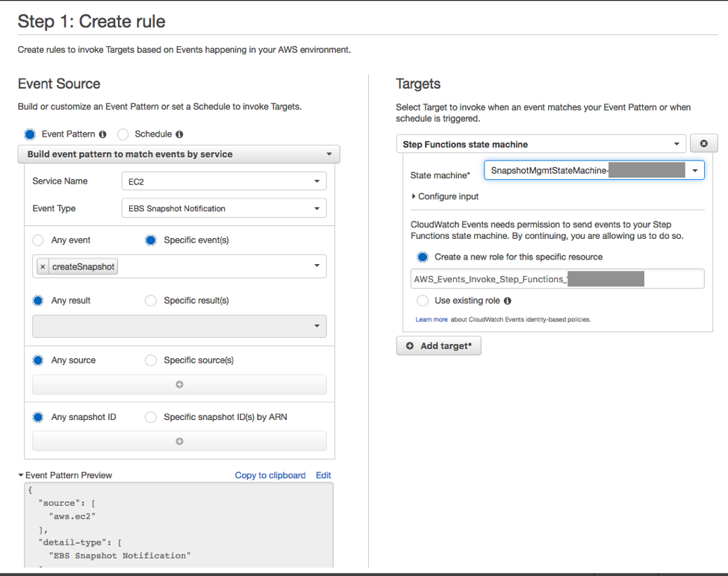Open the Service Name dropdown showing EC2
This screenshot has height=576, width=728.
coord(223,181)
